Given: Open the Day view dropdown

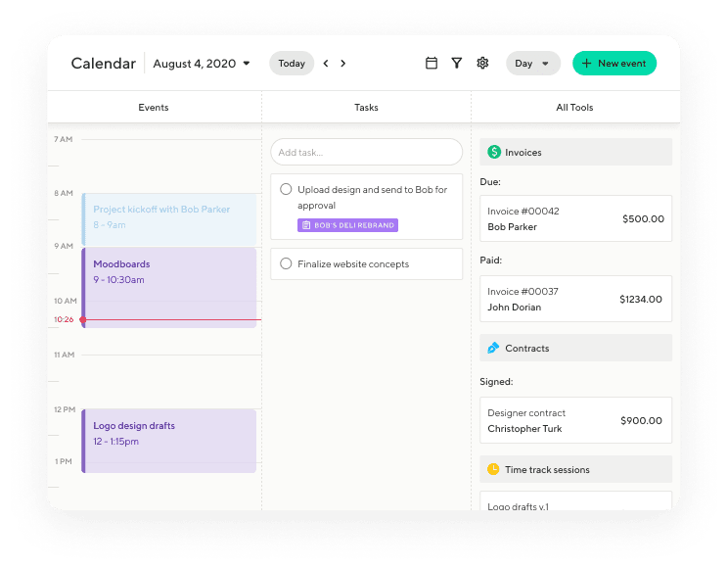Looking at the screenshot, I should point(533,64).
